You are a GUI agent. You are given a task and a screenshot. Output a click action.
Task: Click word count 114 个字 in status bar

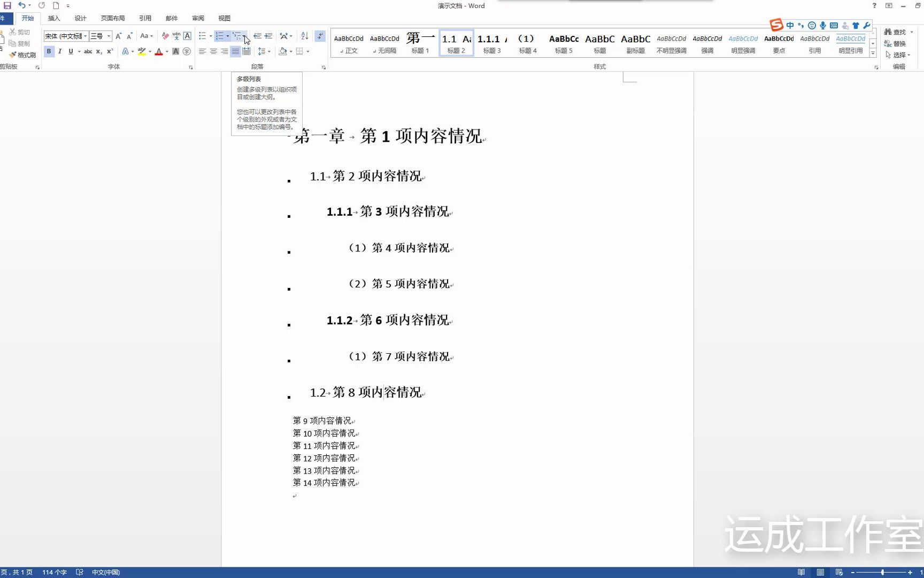(55, 572)
